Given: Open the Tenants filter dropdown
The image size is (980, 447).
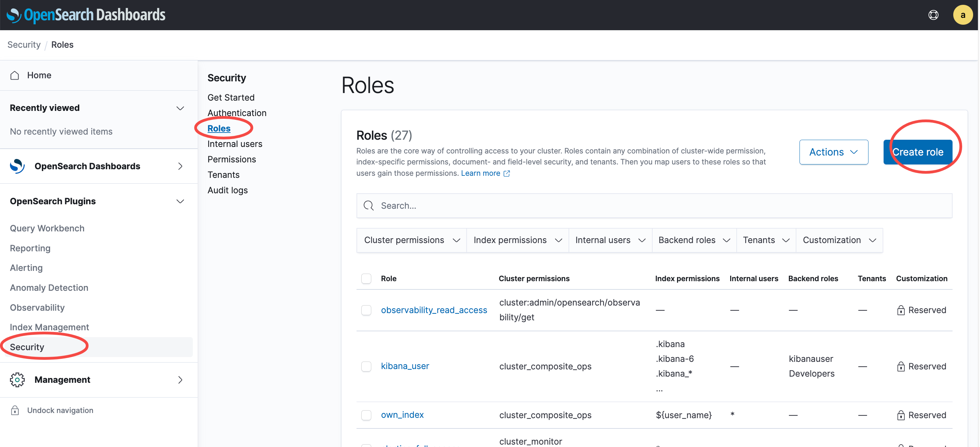Looking at the screenshot, I should 766,240.
